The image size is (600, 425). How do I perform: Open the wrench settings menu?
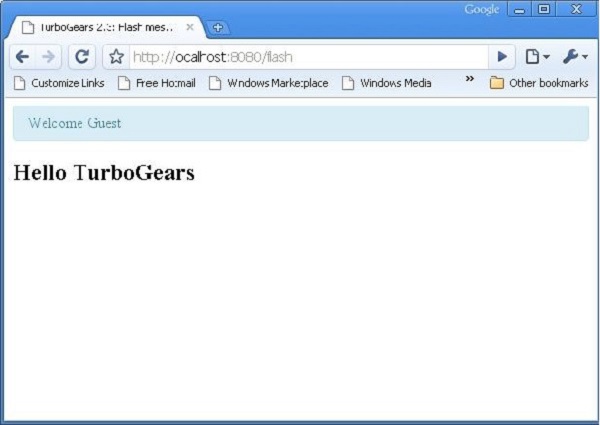[574, 57]
